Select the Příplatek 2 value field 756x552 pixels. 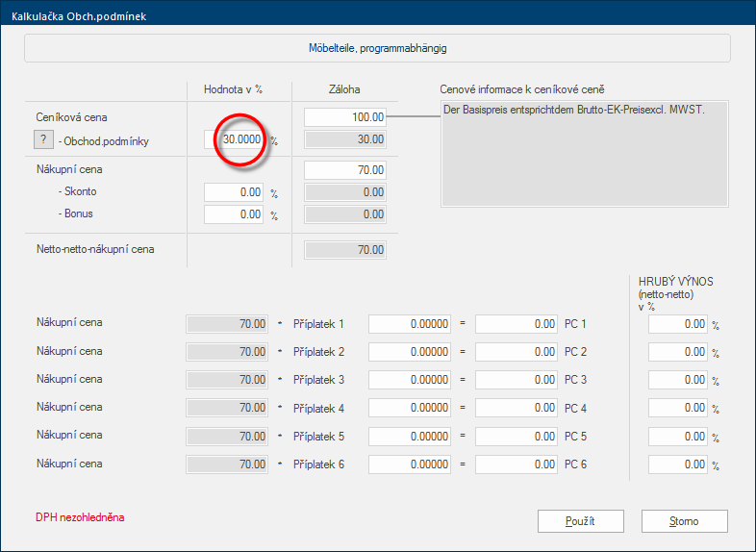[410, 352]
